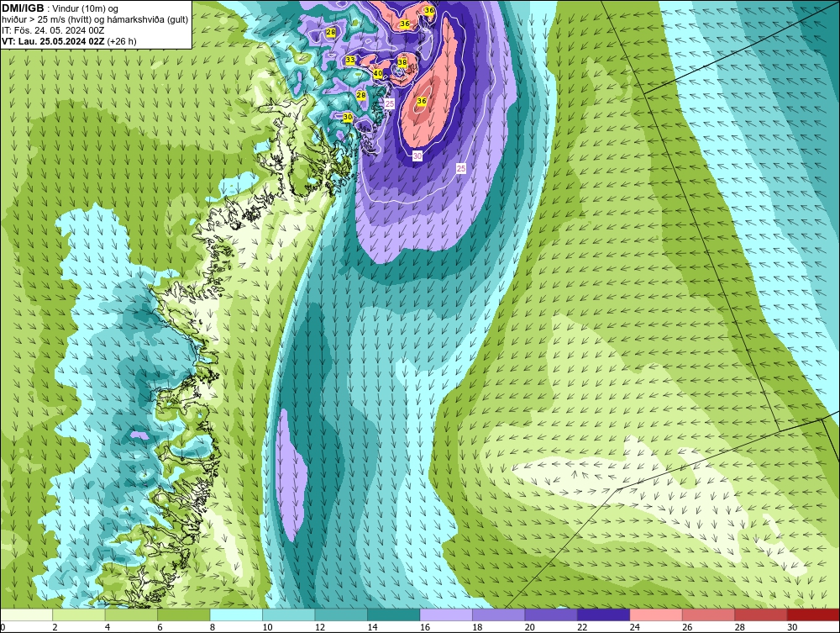
Task: Click the 24–26 m/s light pink legend swatch
Action: coord(656,615)
